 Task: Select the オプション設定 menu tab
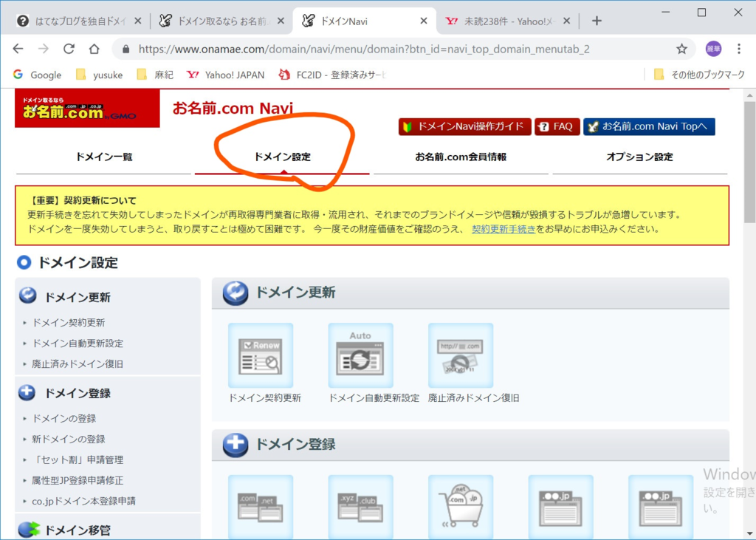coord(639,157)
